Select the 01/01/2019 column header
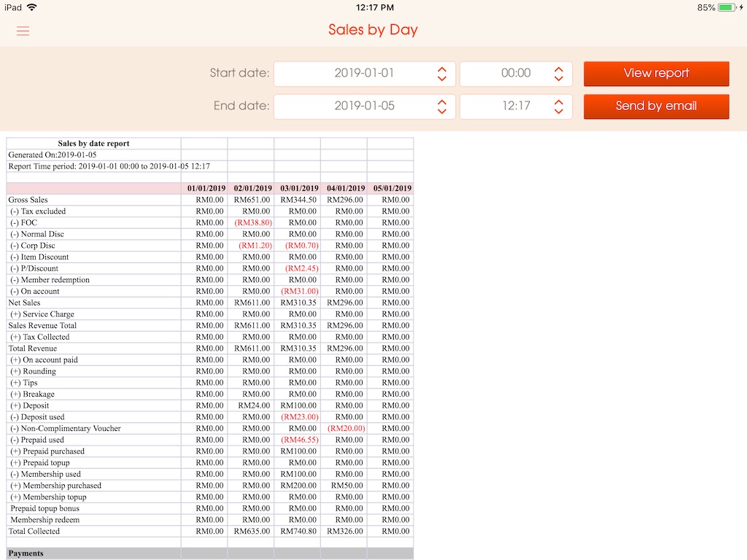 206,189
